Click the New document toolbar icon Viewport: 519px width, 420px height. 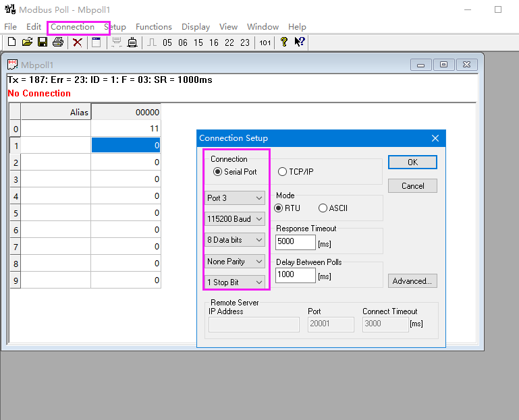(x=11, y=42)
